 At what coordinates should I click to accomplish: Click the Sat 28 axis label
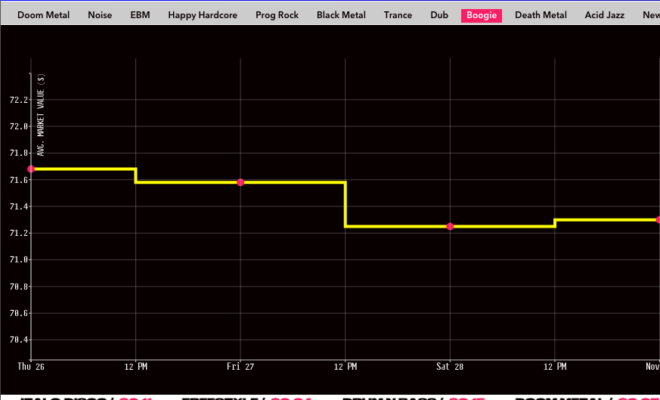click(450, 366)
